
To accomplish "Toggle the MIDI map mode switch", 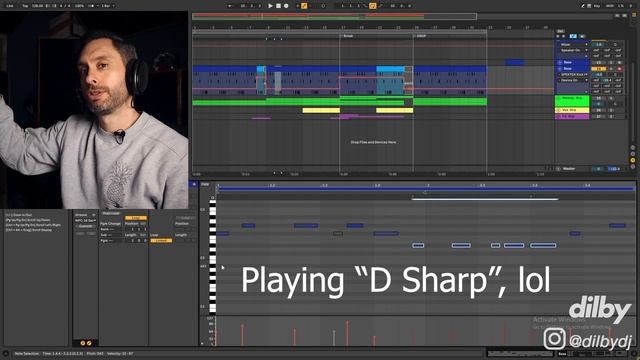I will point(610,6).
